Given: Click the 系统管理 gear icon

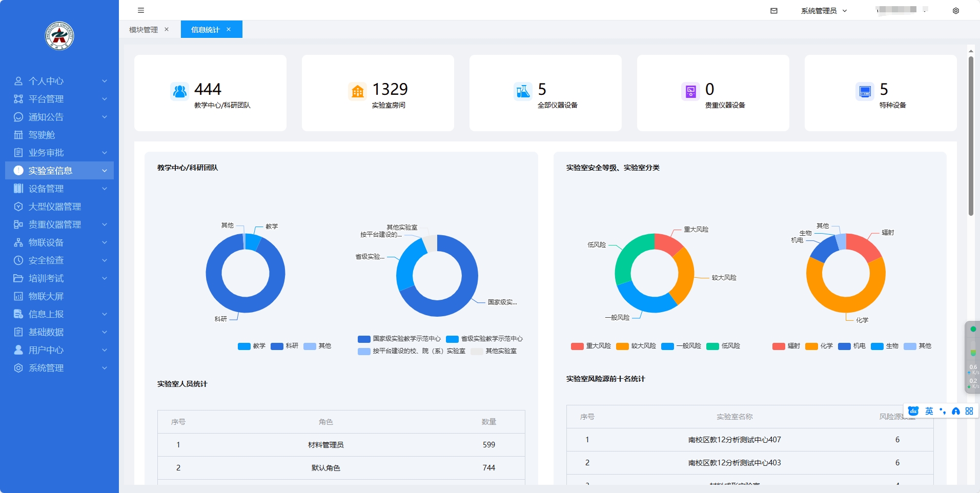Looking at the screenshot, I should [x=18, y=368].
